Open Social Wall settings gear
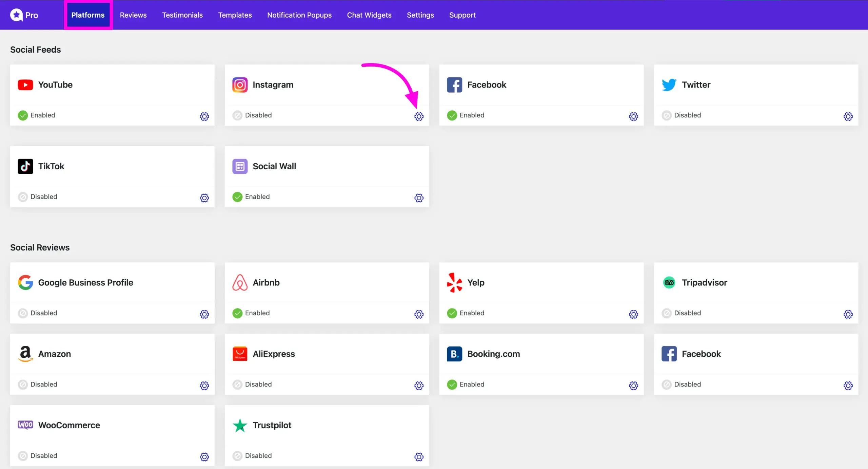 419,198
